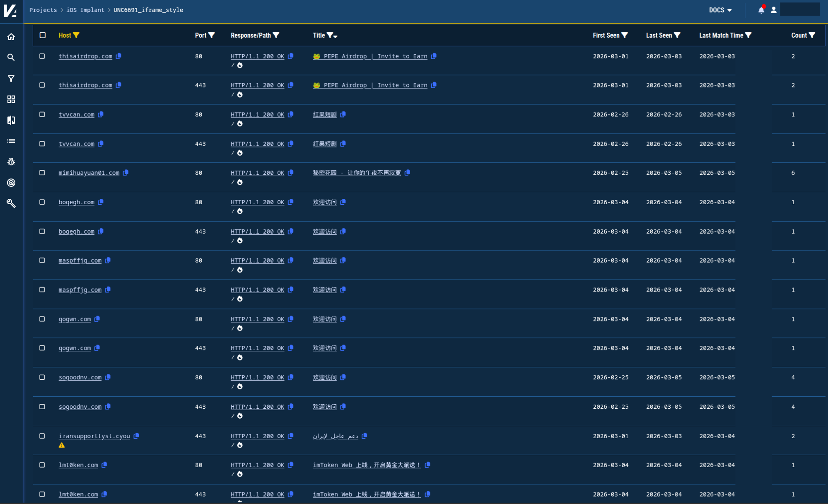Open the Count column filter

point(812,35)
